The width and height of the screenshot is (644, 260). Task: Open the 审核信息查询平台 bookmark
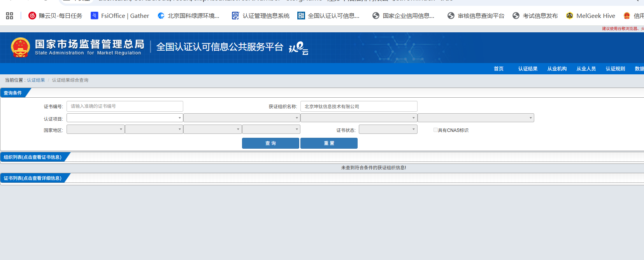pyautogui.click(x=476, y=16)
